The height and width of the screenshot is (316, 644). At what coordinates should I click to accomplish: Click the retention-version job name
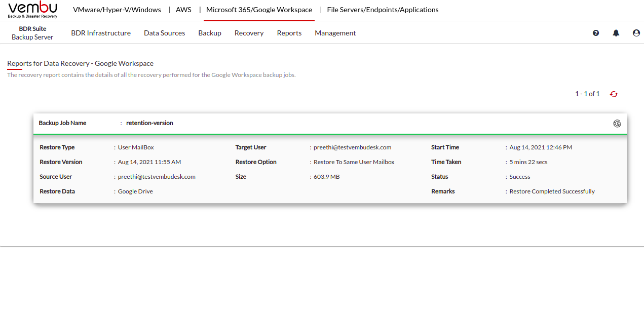coord(149,123)
